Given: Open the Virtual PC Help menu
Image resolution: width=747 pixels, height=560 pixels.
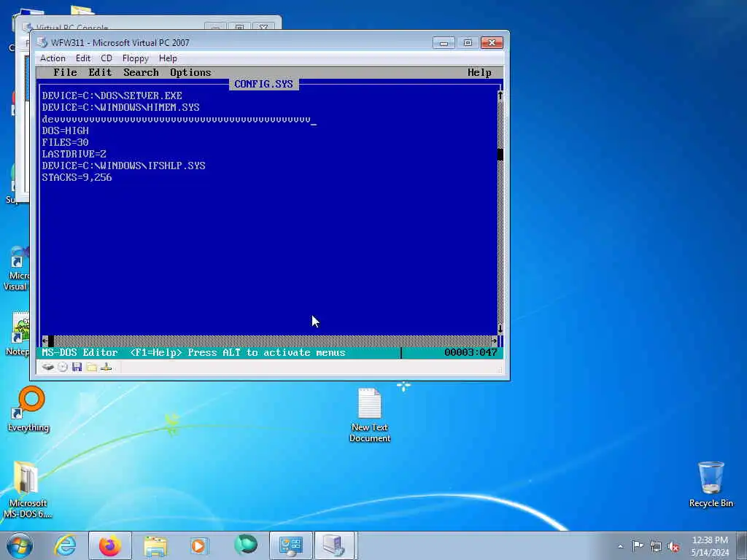Looking at the screenshot, I should [168, 58].
